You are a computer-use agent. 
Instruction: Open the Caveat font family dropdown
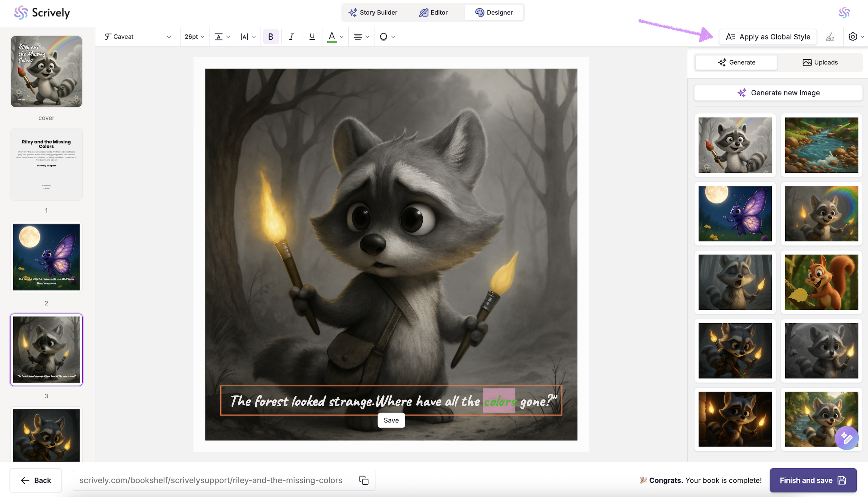pyautogui.click(x=138, y=37)
